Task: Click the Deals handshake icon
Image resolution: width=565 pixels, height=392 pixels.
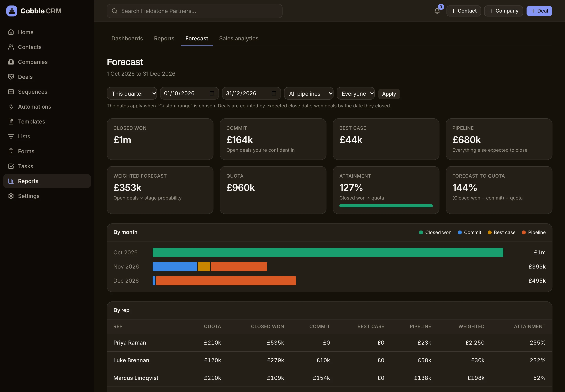Action: (x=11, y=77)
